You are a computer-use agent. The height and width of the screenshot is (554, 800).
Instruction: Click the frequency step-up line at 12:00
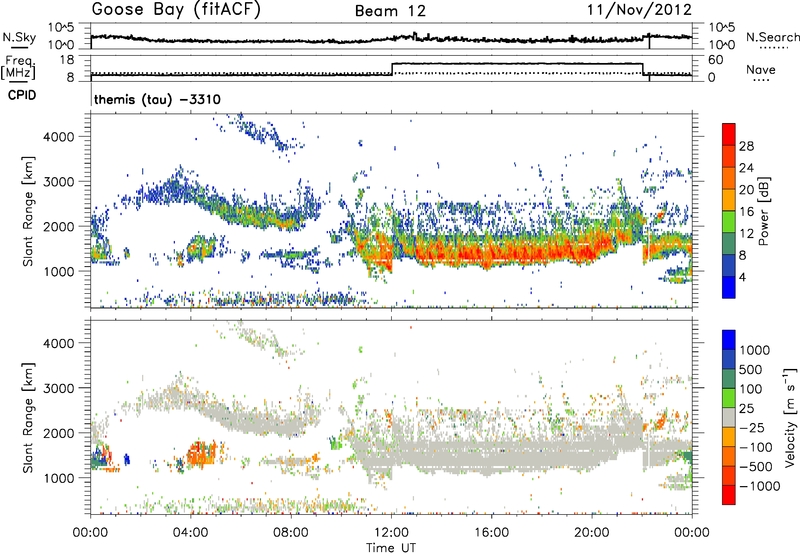(392, 69)
